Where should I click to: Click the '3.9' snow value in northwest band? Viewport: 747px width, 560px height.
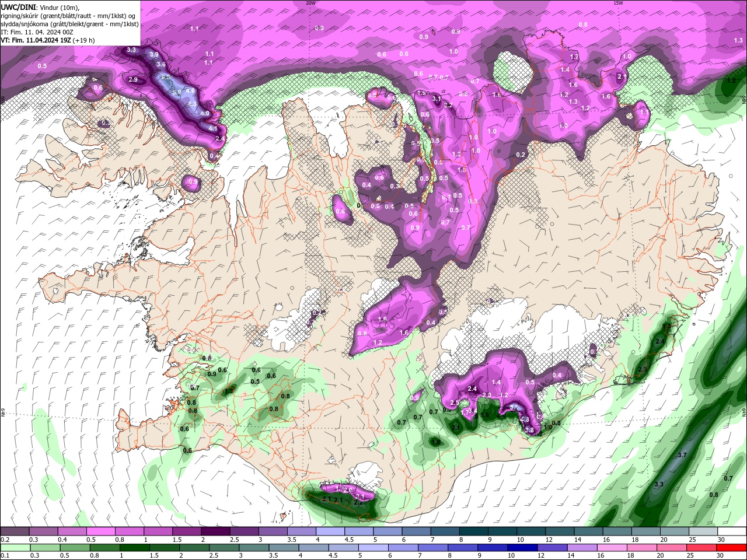(154, 54)
